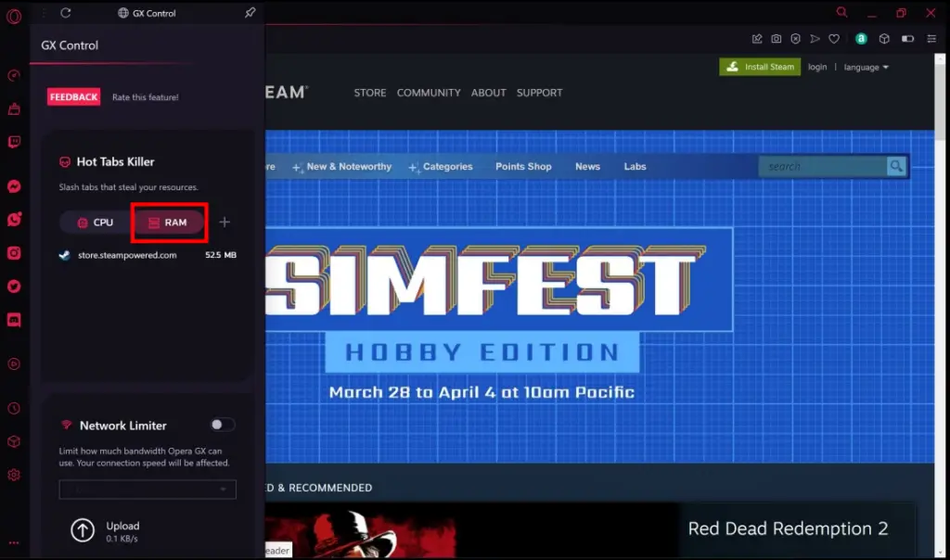Viewport: 950px width, 560px height.
Task: Open the Steam STORE menu
Action: tap(369, 93)
